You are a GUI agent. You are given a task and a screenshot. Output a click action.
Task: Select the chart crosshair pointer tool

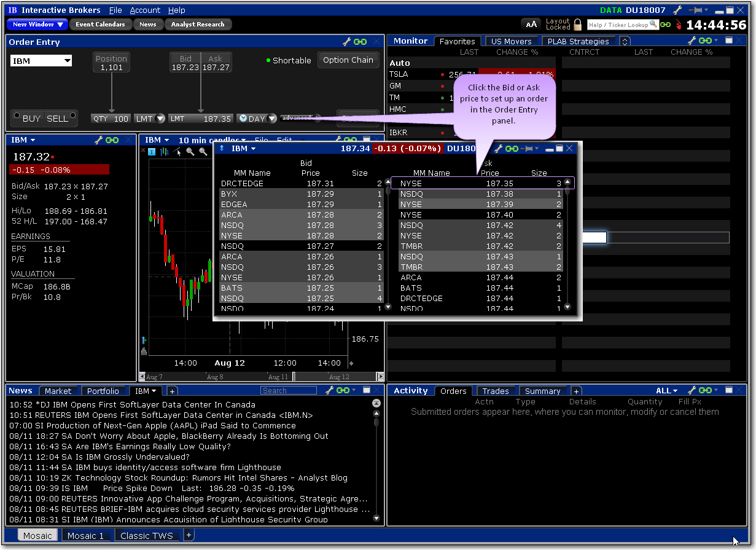pyautogui.click(x=177, y=151)
